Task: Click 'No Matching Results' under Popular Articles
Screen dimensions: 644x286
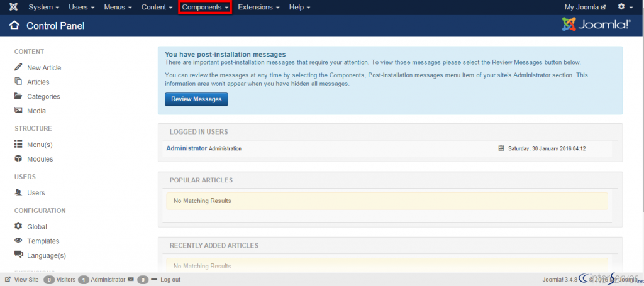Action: [x=202, y=201]
